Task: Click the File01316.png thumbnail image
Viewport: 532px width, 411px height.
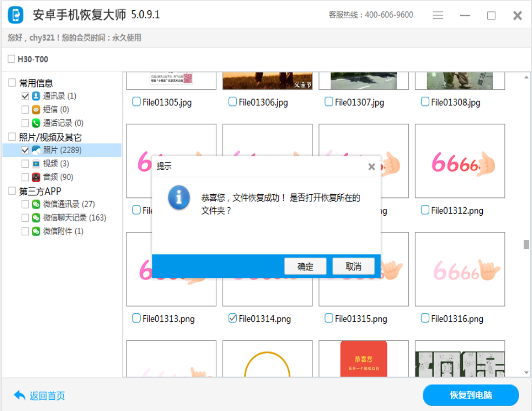Action: point(460,269)
